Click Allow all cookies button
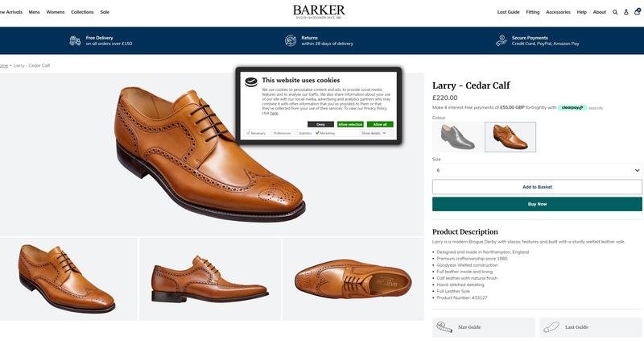The width and height of the screenshot is (644, 341). point(380,124)
